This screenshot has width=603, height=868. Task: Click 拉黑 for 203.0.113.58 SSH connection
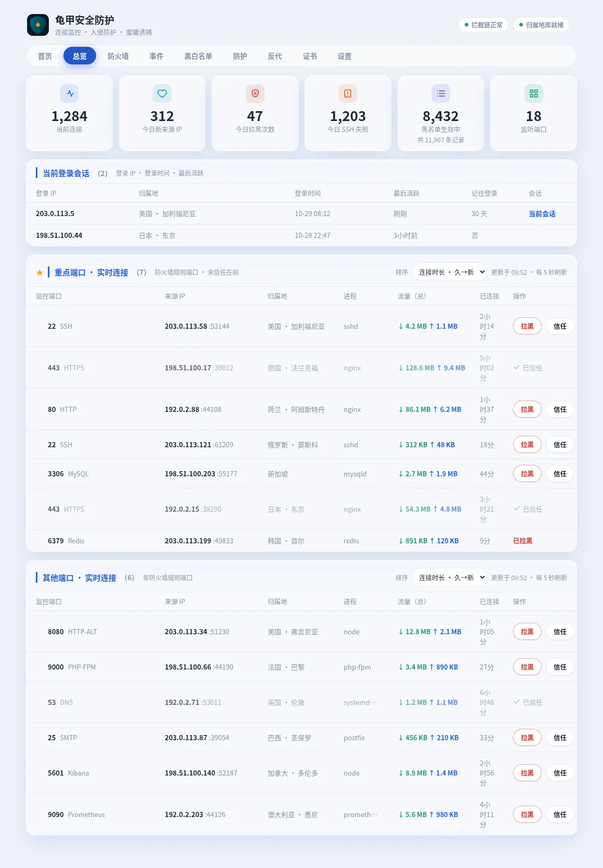527,326
